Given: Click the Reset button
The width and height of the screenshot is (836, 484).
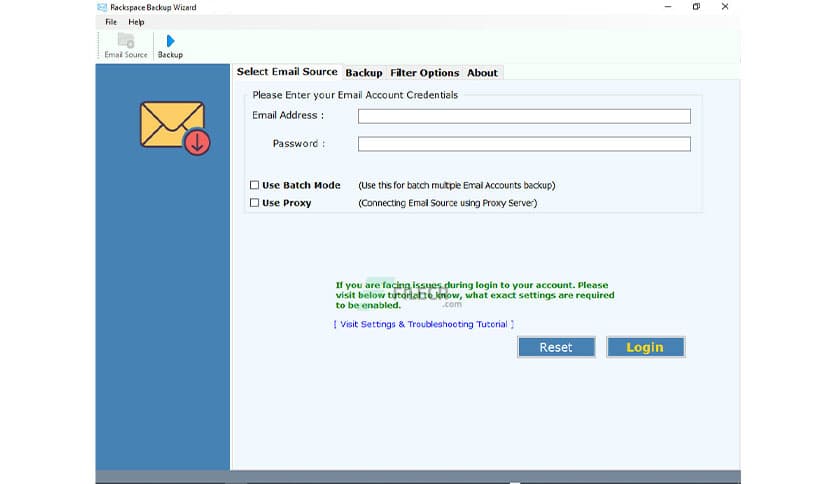Looking at the screenshot, I should 556,347.
